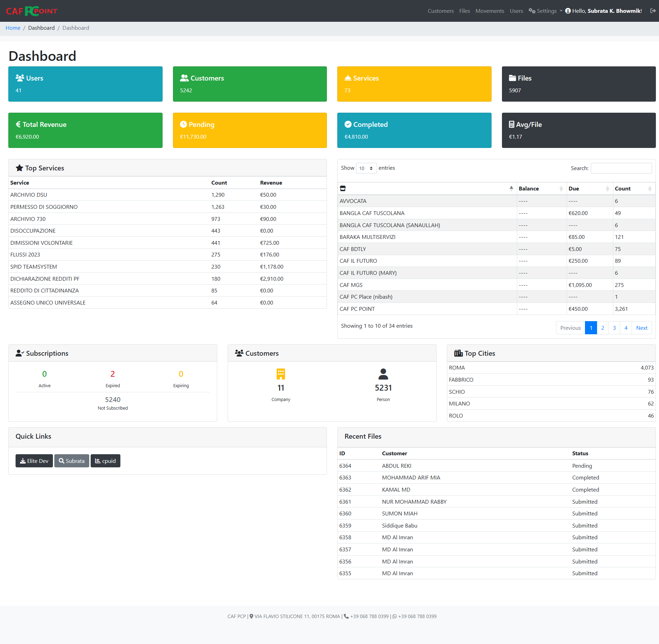Click inside the Search field
The height and width of the screenshot is (644, 659).
click(621, 168)
